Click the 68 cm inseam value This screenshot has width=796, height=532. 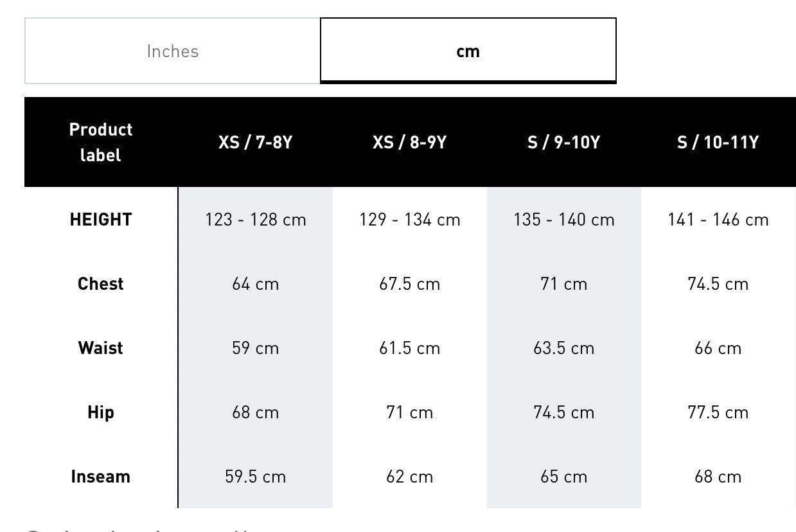[717, 477]
